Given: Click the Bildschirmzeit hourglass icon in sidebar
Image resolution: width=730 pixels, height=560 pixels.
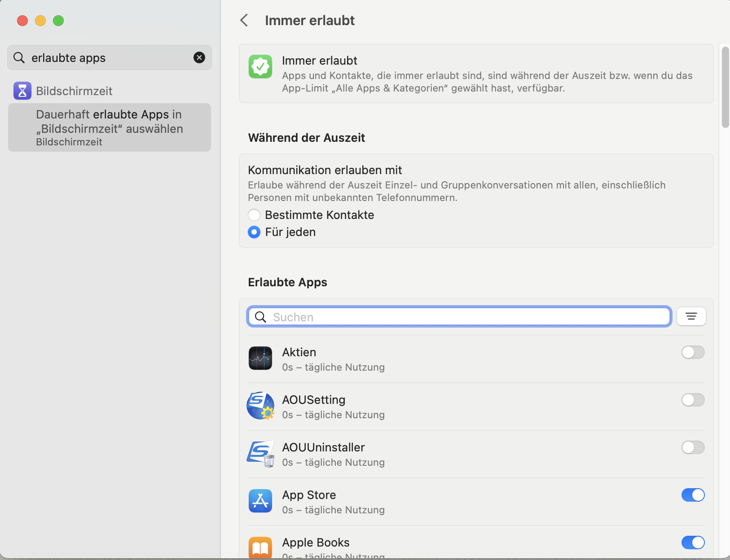Looking at the screenshot, I should (x=22, y=91).
